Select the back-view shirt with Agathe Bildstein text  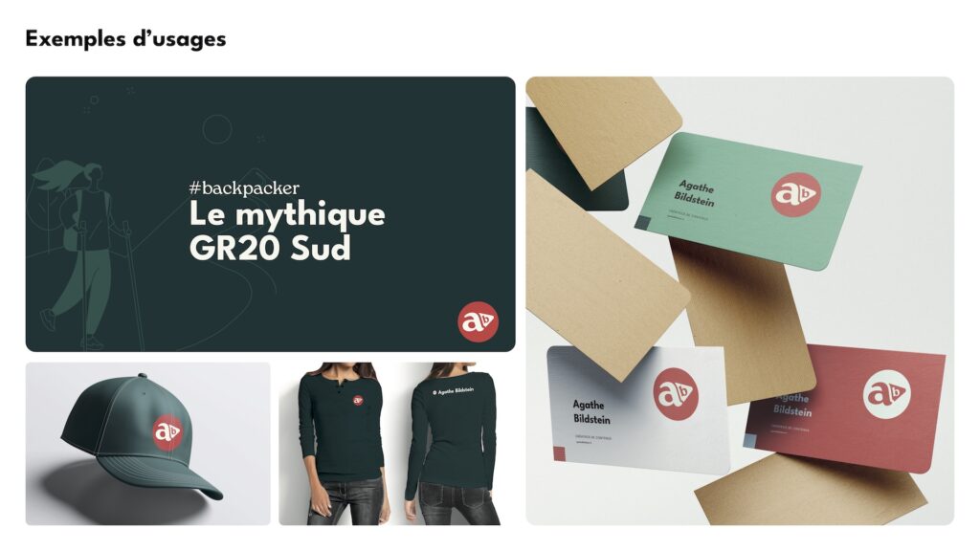pos(452,444)
